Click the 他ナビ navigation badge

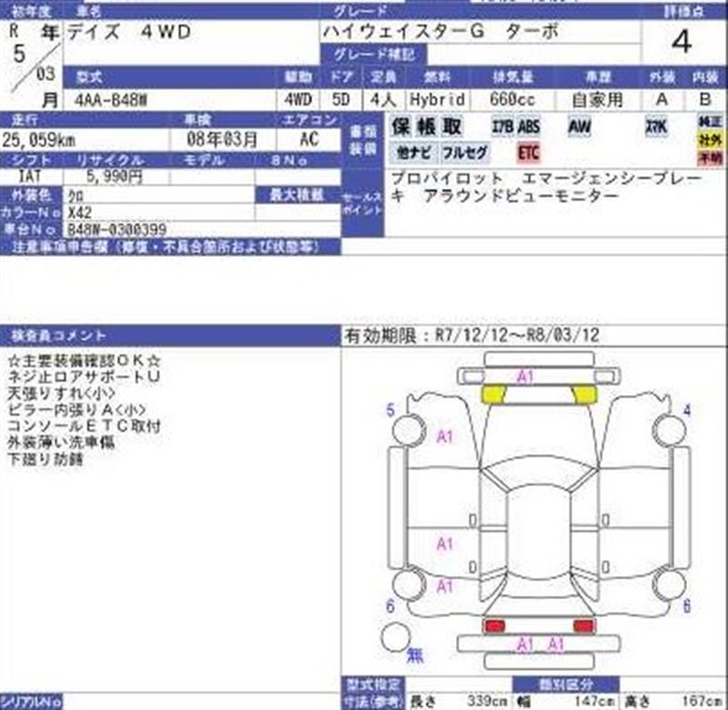414,152
